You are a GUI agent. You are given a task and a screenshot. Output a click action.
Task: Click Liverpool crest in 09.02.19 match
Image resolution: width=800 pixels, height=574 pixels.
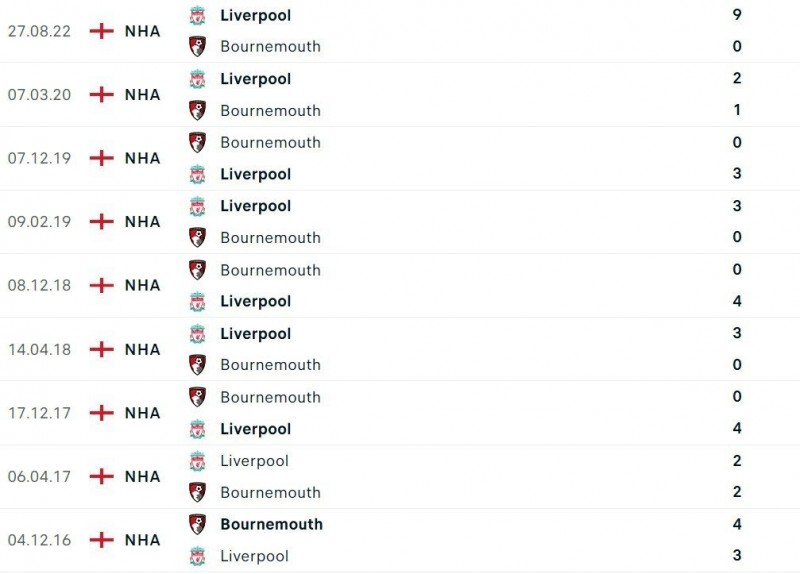pyautogui.click(x=197, y=206)
